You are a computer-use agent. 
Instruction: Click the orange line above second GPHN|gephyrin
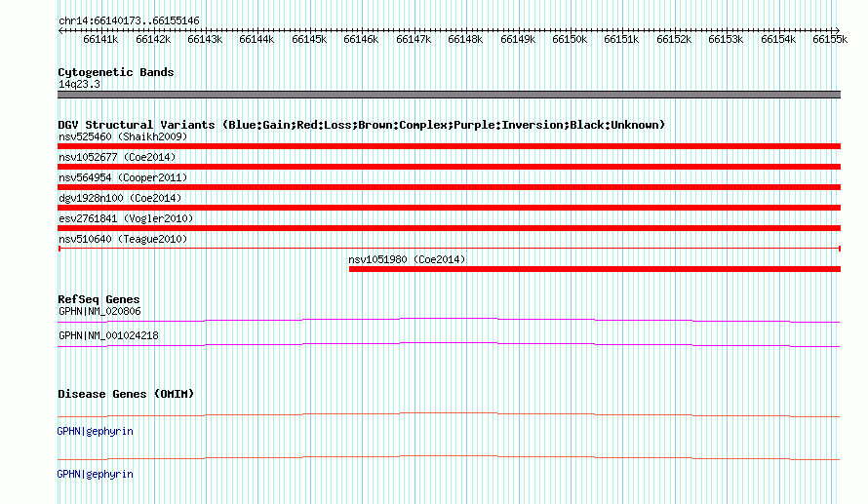tap(449, 457)
